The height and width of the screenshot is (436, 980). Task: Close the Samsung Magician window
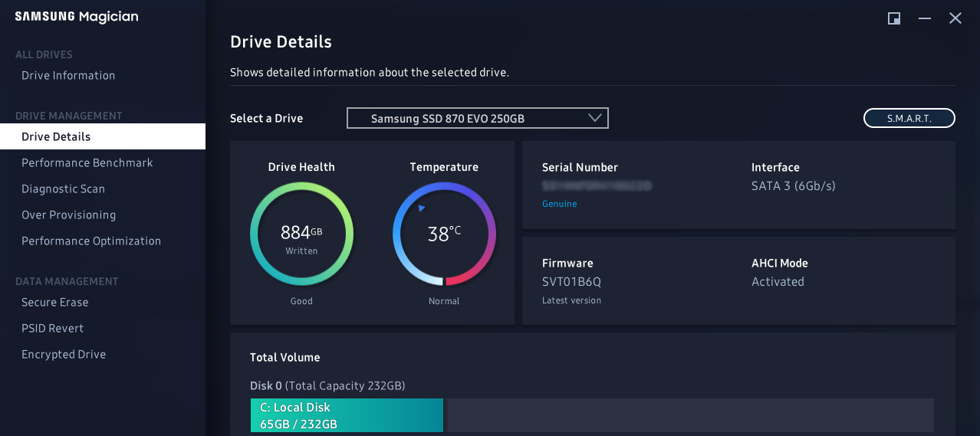tap(955, 18)
